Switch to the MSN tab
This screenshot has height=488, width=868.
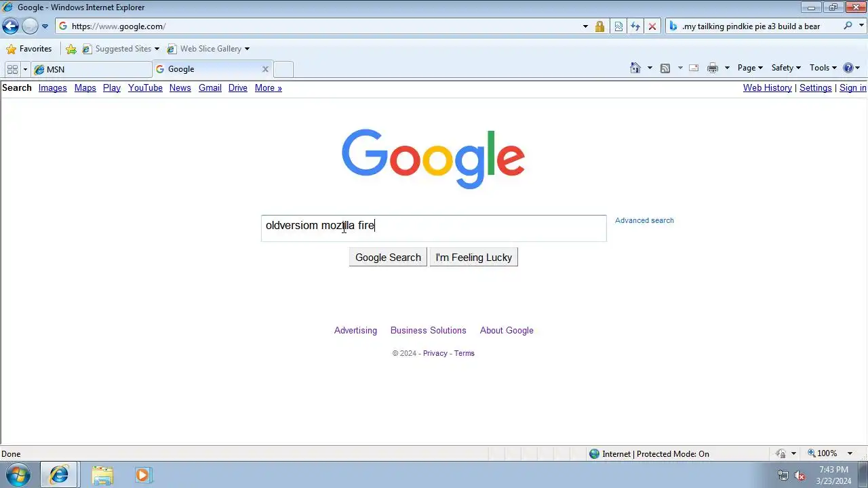(92, 69)
